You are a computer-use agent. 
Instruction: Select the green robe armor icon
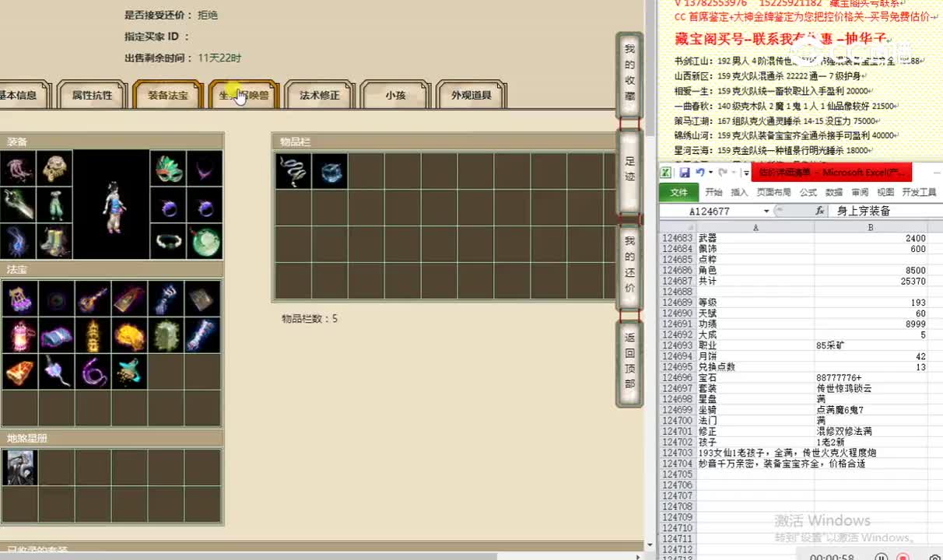[x=54, y=205]
